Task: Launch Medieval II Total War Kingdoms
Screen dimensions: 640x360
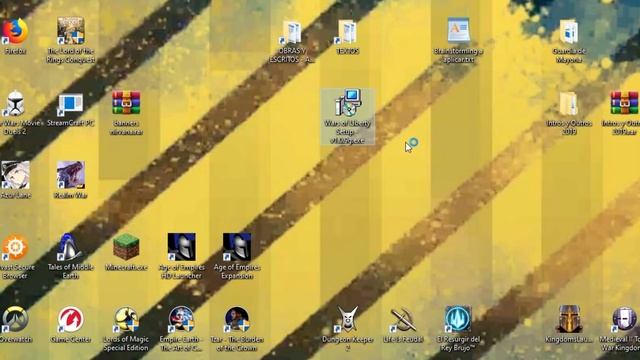Action: (624, 319)
